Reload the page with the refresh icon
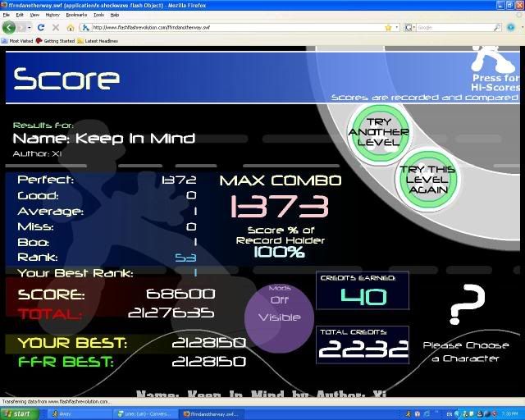This screenshot has width=525, height=420. 41,27
